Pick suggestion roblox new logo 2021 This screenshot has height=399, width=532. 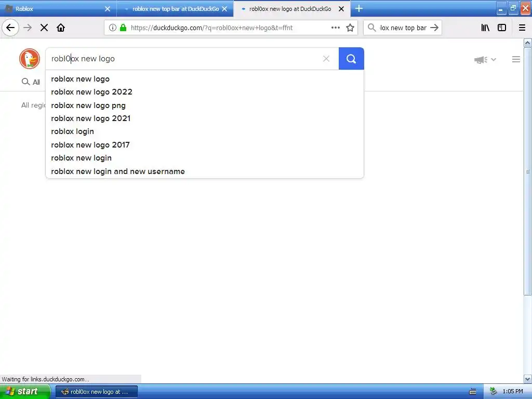(x=90, y=118)
